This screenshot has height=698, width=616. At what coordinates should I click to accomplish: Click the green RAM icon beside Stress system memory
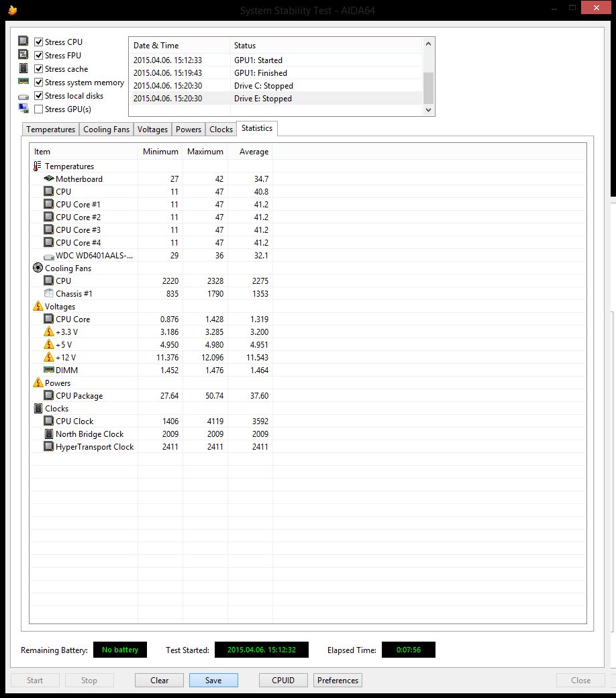(x=23, y=81)
